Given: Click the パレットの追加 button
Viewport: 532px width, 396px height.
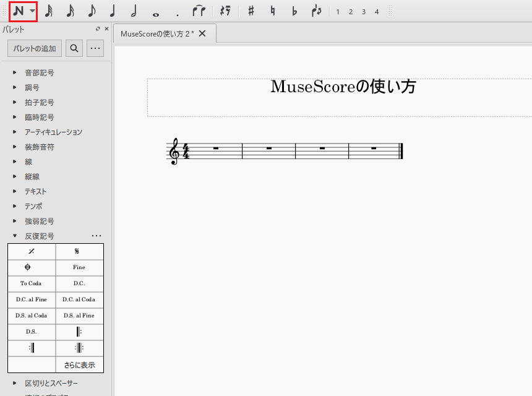Looking at the screenshot, I should pyautogui.click(x=35, y=48).
